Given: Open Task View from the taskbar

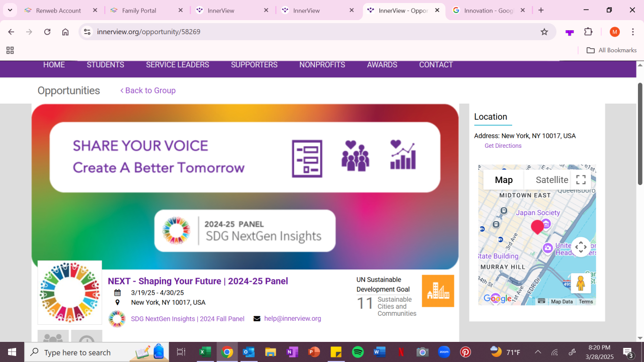Looking at the screenshot, I should (181, 352).
